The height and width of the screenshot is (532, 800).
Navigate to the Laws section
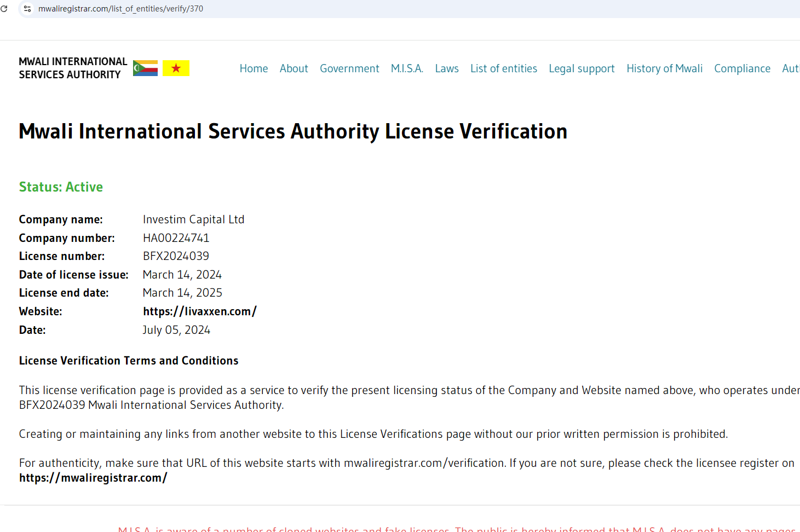click(x=447, y=68)
